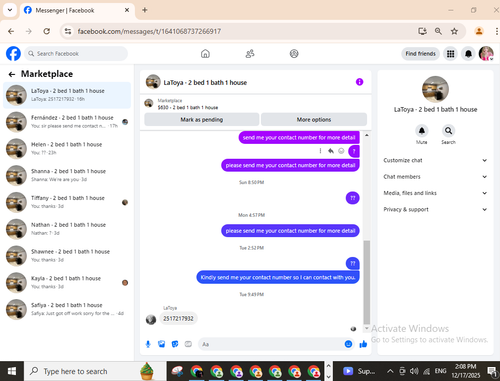Open the notifications bell in top bar
This screenshot has height=381, width=500.
click(x=468, y=54)
